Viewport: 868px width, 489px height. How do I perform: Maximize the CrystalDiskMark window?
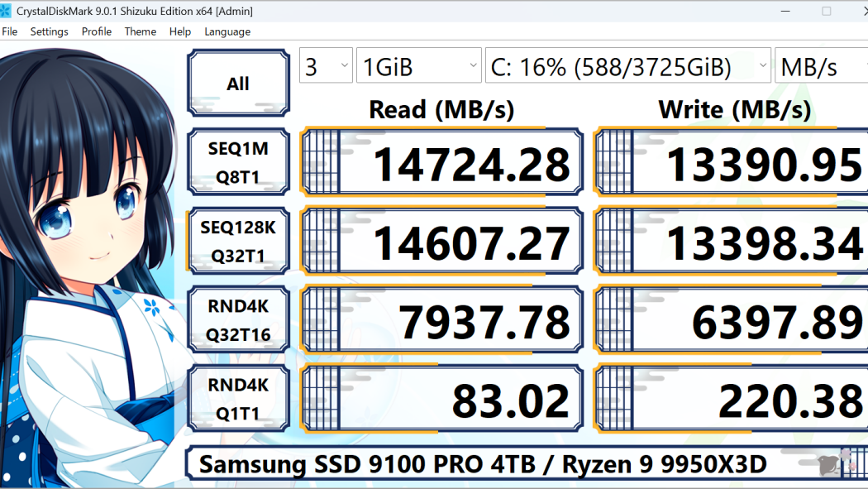(x=826, y=11)
